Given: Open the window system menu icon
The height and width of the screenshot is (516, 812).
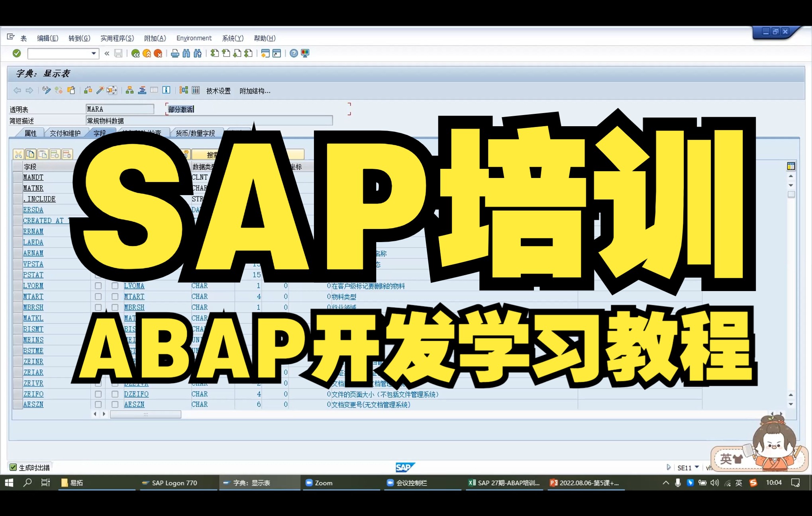Looking at the screenshot, I should (11, 37).
